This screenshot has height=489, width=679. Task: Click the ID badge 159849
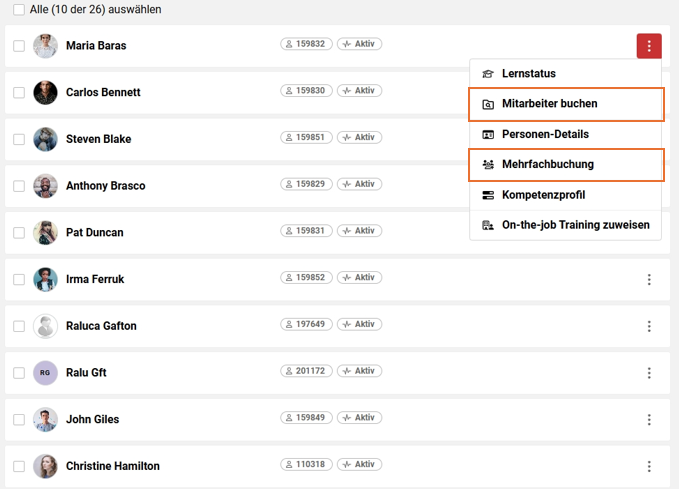[306, 418]
